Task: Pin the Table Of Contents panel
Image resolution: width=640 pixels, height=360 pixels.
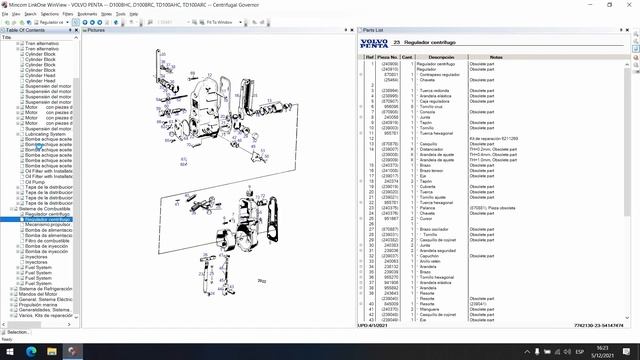Action: pos(70,30)
